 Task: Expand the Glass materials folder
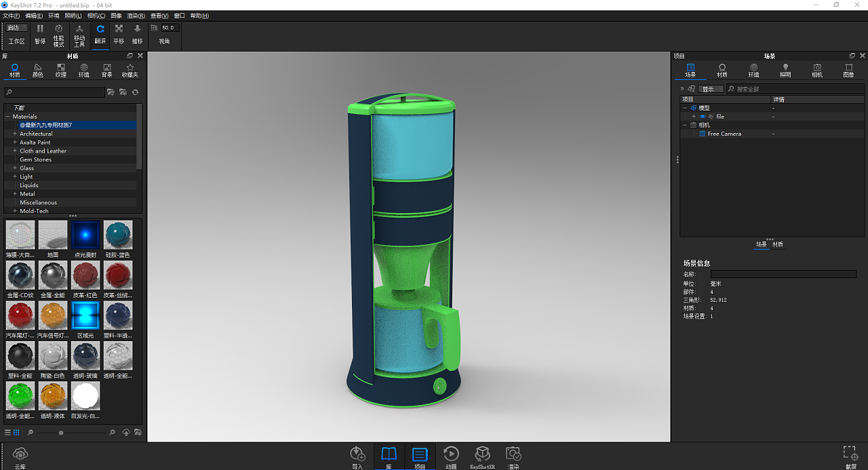click(x=14, y=168)
